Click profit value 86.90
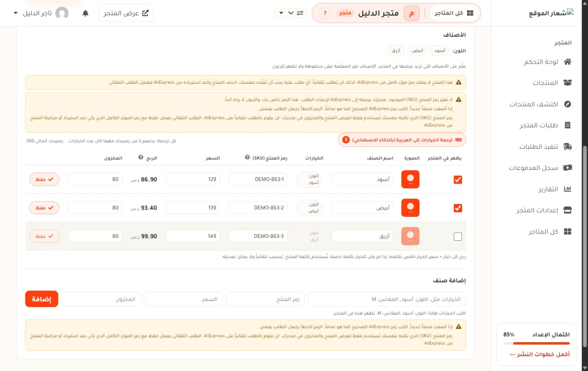 pos(149,180)
